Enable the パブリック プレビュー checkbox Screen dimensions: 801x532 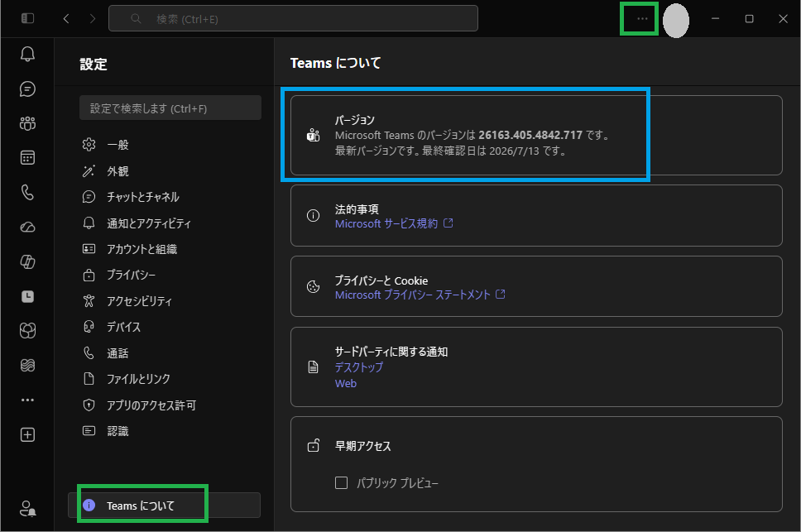click(x=341, y=483)
